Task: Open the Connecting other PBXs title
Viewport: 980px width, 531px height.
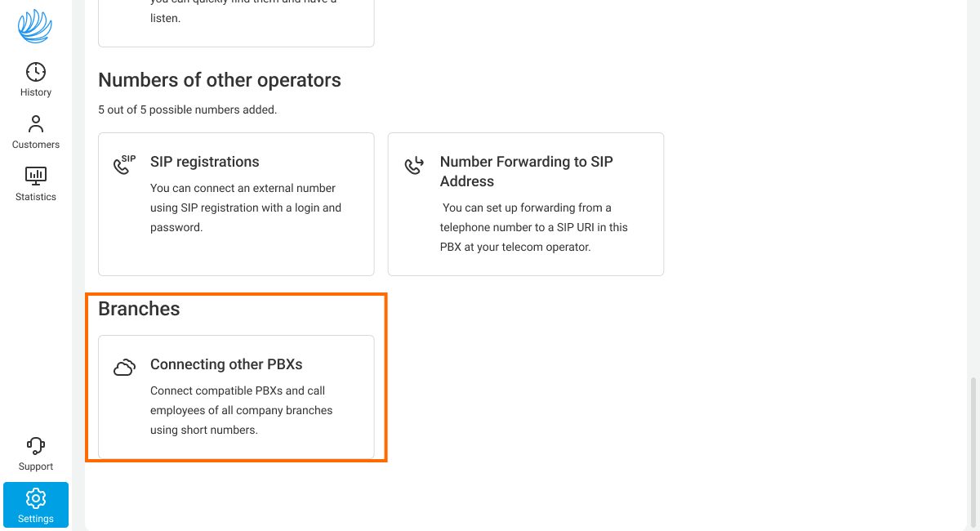Action: 226,364
